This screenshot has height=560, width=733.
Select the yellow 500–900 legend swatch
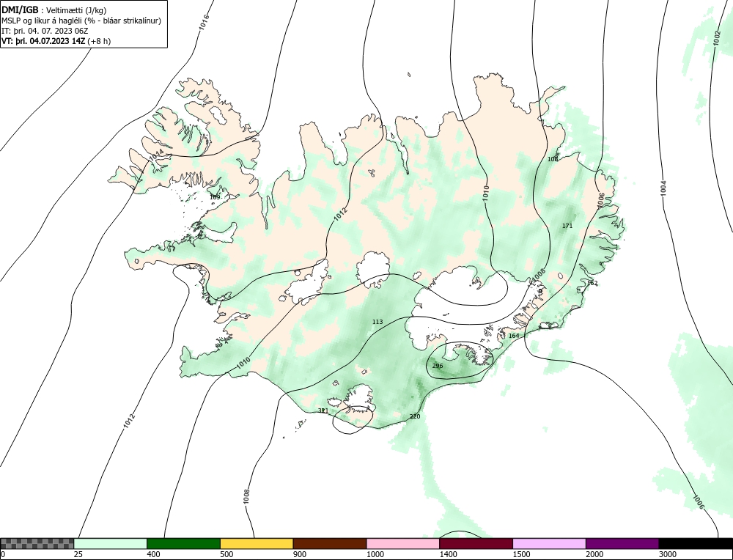click(257, 543)
